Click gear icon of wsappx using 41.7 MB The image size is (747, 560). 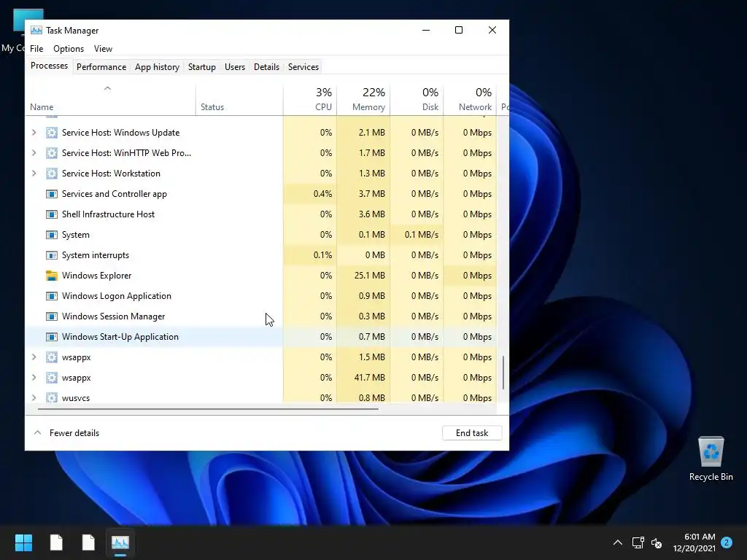52,378
